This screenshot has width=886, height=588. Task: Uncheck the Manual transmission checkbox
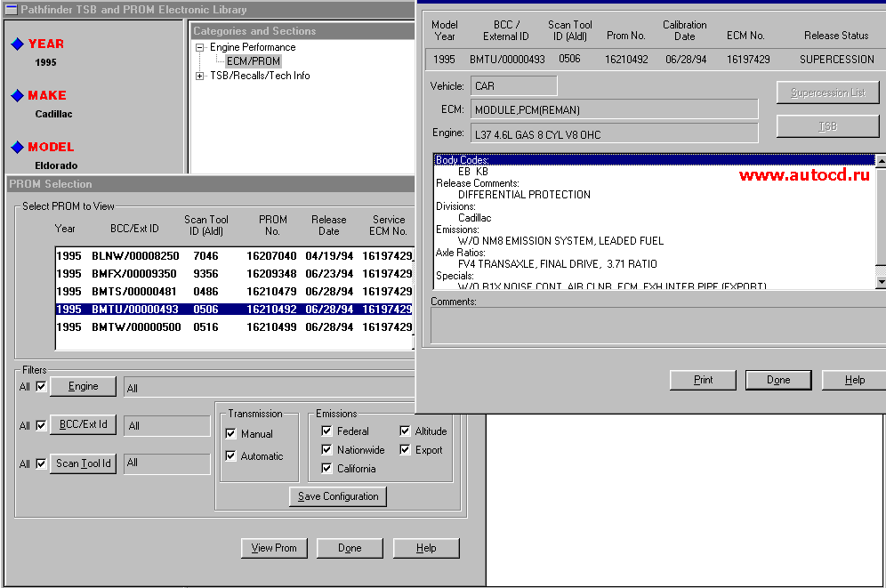[x=230, y=433]
